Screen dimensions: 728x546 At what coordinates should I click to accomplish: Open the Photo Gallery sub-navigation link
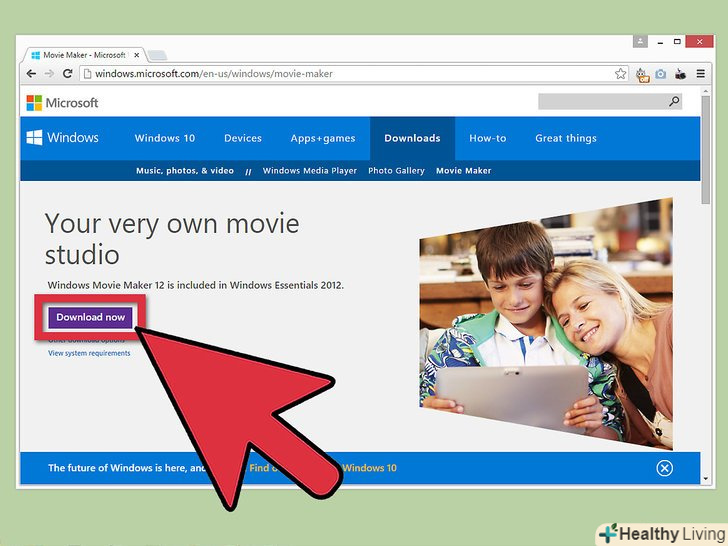click(x=396, y=171)
